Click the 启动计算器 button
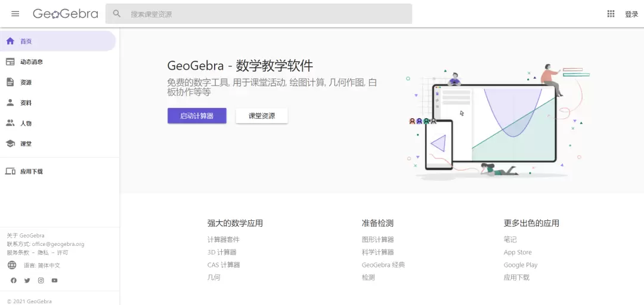This screenshot has width=644, height=305. click(x=197, y=116)
